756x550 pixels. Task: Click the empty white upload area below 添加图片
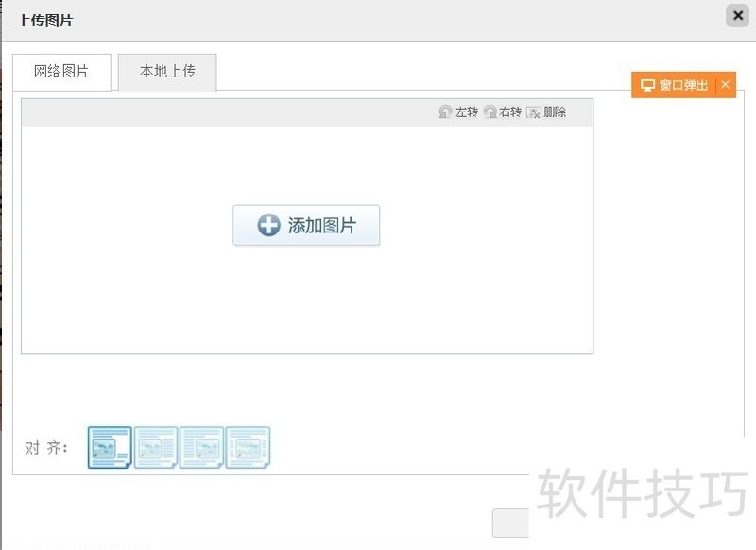[x=307, y=302]
